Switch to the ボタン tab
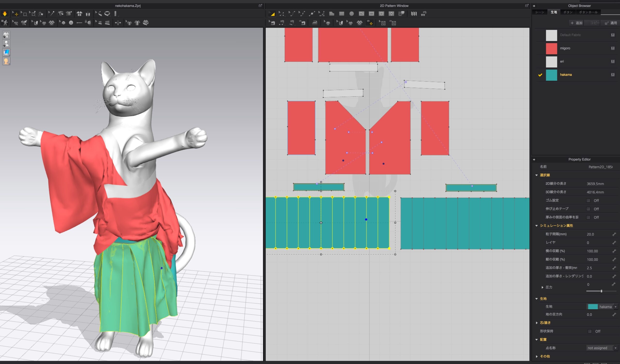The height and width of the screenshot is (364, 620). point(568,12)
